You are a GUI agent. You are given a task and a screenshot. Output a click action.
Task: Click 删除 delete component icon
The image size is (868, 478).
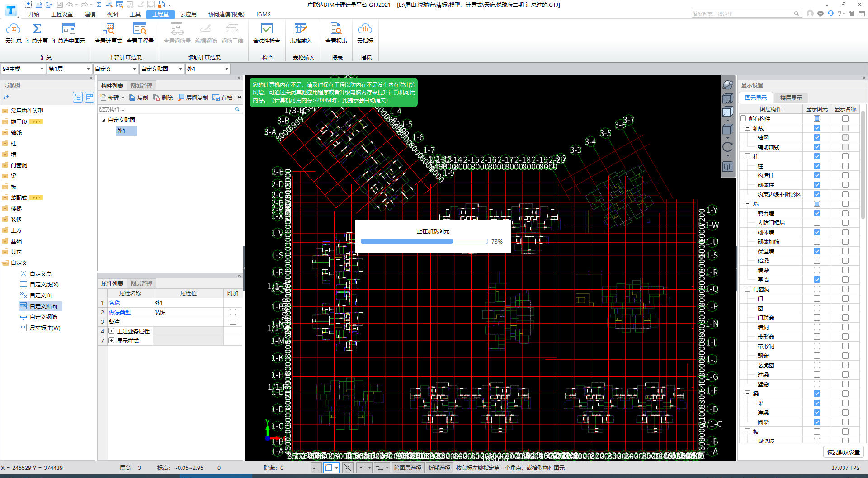[x=163, y=98]
